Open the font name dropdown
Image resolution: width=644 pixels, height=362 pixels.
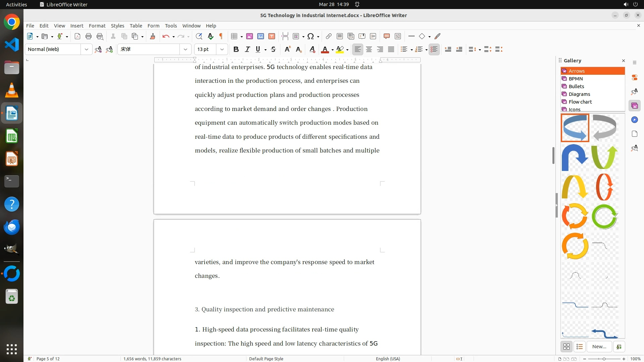coord(185,49)
